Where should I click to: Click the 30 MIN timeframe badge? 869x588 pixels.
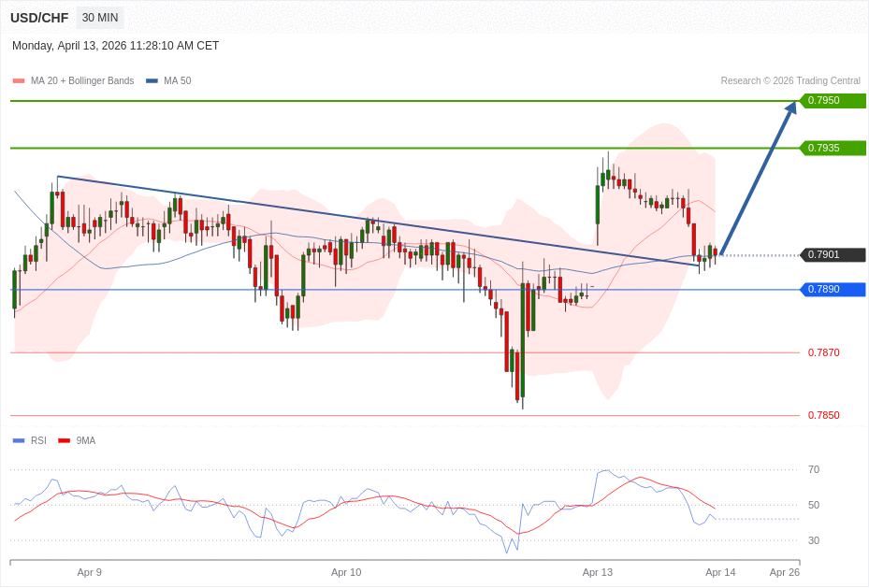[x=100, y=18]
